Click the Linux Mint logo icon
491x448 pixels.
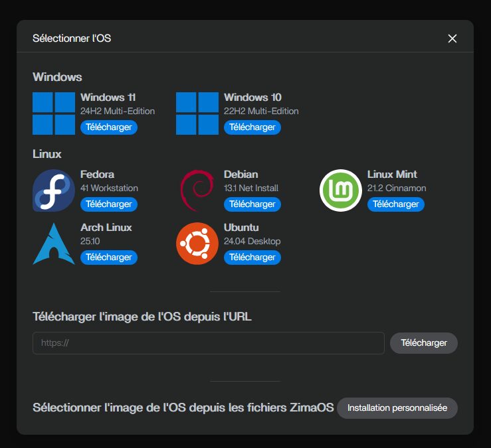pos(341,190)
